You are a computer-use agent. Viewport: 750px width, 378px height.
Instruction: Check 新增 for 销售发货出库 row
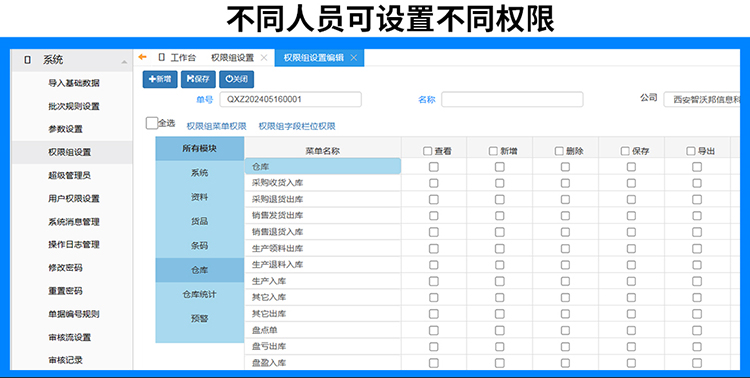pos(499,216)
